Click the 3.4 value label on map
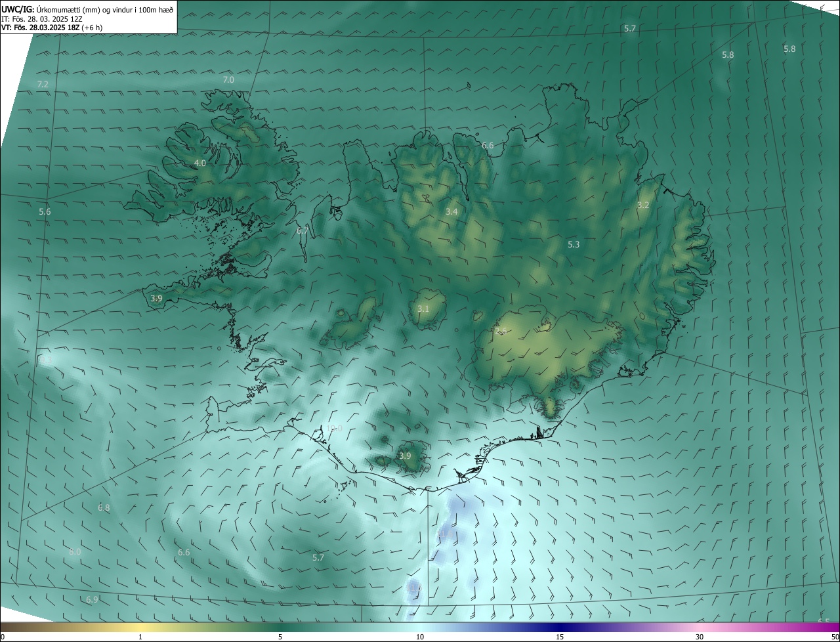The width and height of the screenshot is (840, 642). tap(451, 211)
